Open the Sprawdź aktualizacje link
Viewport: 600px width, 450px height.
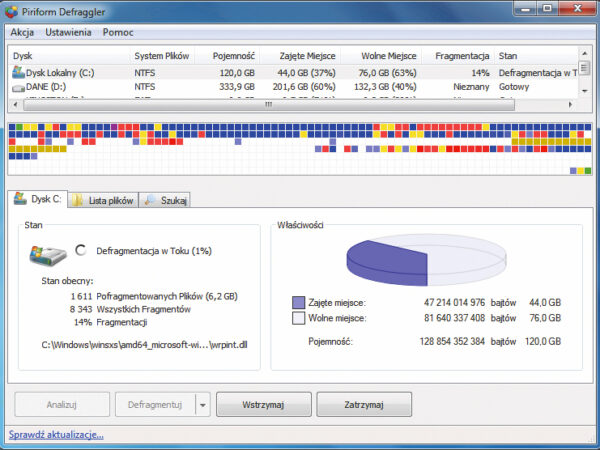point(56,435)
